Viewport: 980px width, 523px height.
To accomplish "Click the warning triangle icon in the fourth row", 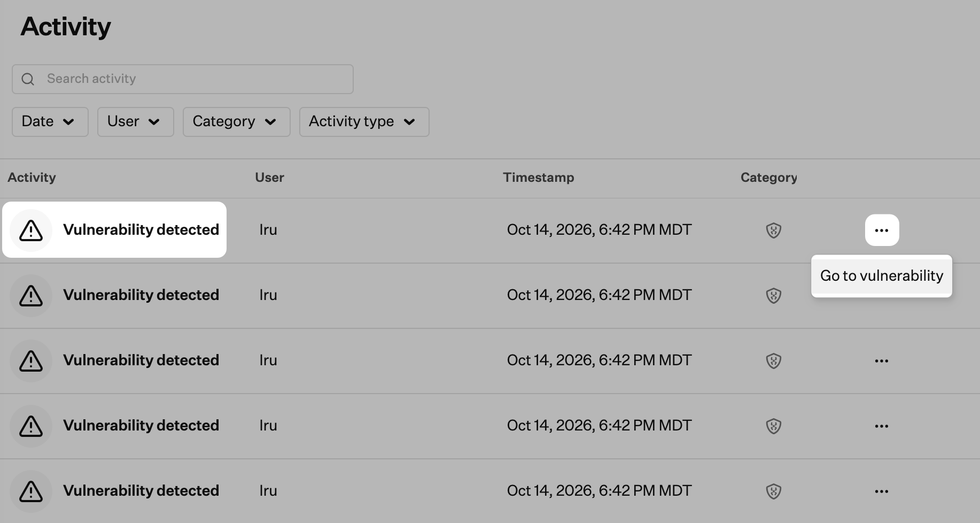I will tap(31, 426).
